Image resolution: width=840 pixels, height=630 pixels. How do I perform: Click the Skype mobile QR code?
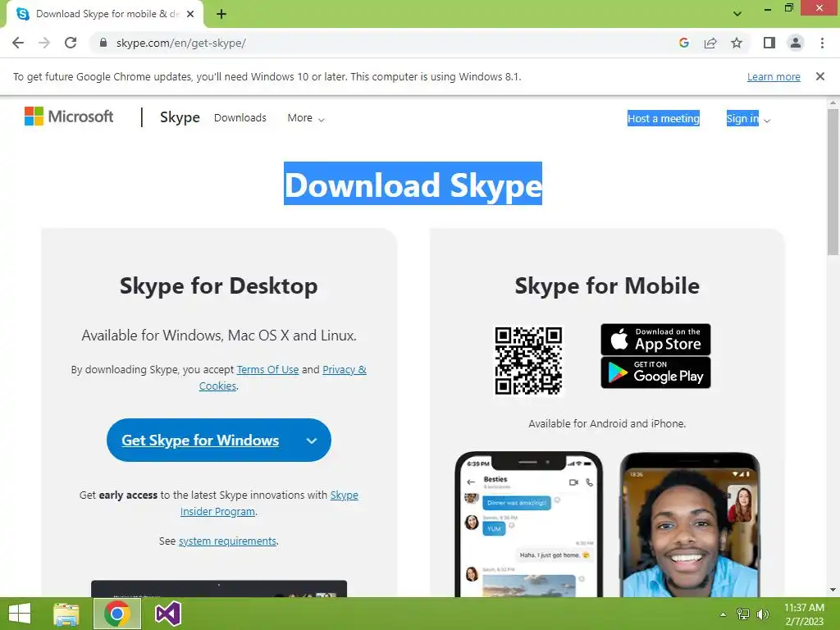(528, 361)
